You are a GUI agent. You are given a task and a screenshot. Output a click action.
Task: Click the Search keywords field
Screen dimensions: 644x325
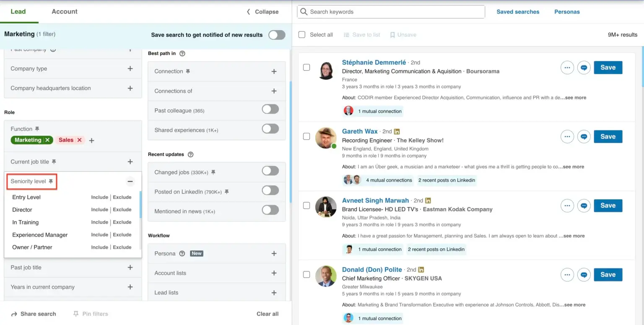coord(391,12)
